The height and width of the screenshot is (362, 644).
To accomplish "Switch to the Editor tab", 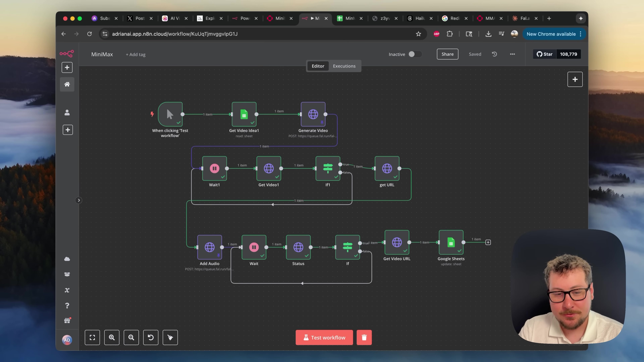I will (318, 66).
